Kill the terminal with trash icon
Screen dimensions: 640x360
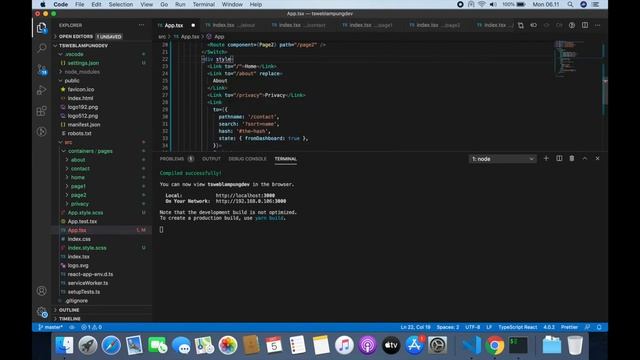point(572,158)
